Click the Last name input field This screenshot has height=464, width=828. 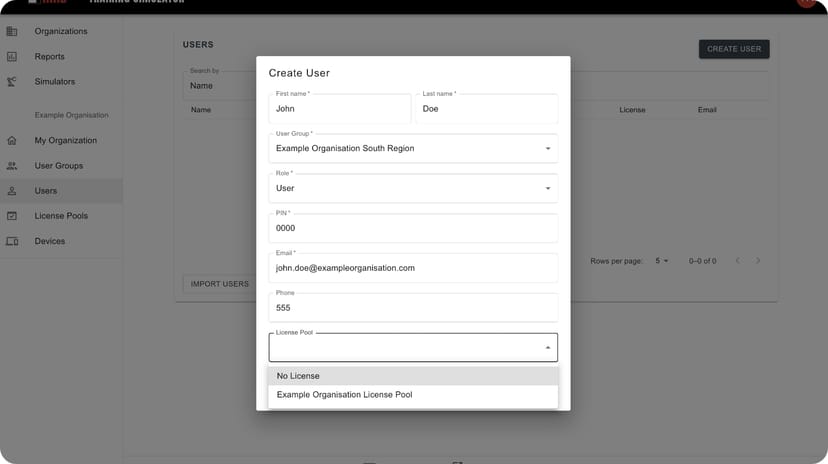(486, 109)
